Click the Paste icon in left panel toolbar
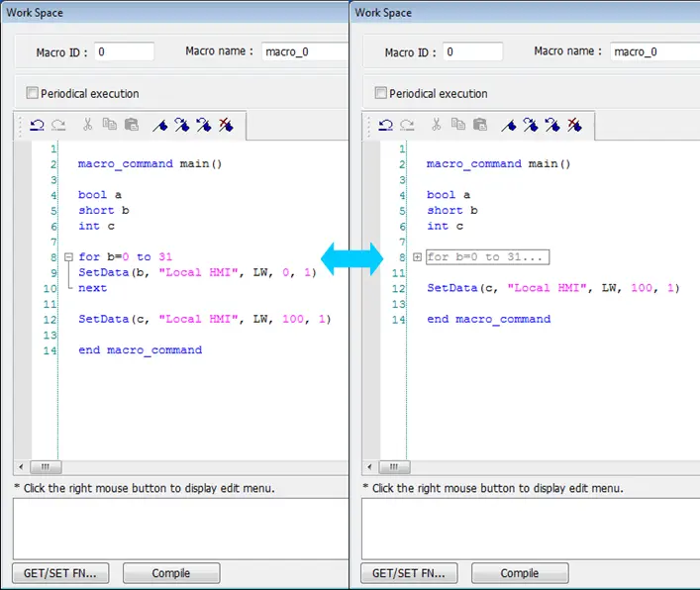The image size is (700, 590). (132, 125)
